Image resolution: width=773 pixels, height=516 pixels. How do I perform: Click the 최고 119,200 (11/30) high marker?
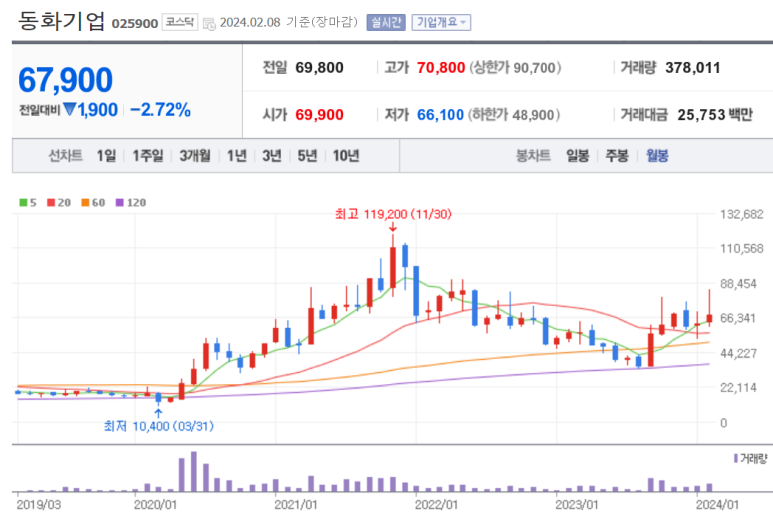pyautogui.click(x=393, y=214)
